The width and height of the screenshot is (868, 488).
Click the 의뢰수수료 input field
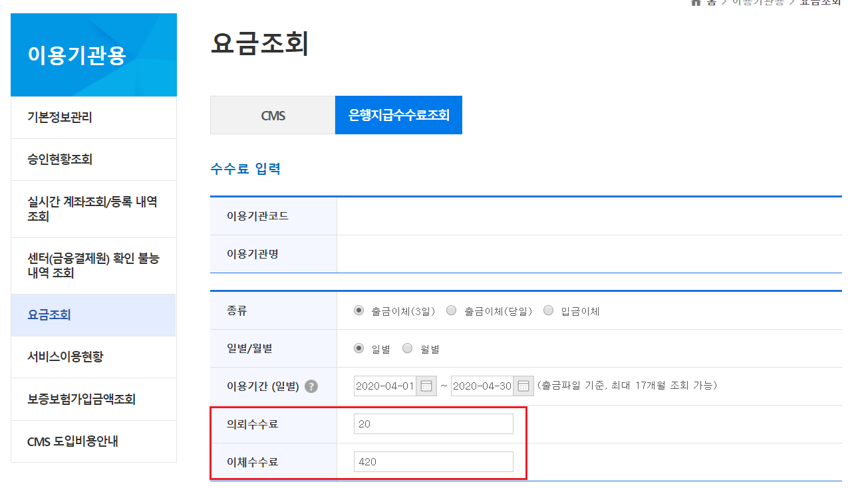pyautogui.click(x=433, y=423)
